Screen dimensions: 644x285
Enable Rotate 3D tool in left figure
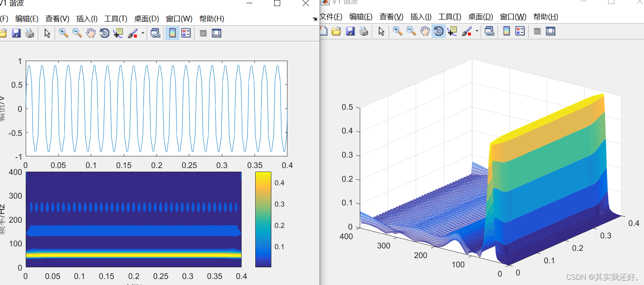click(105, 33)
